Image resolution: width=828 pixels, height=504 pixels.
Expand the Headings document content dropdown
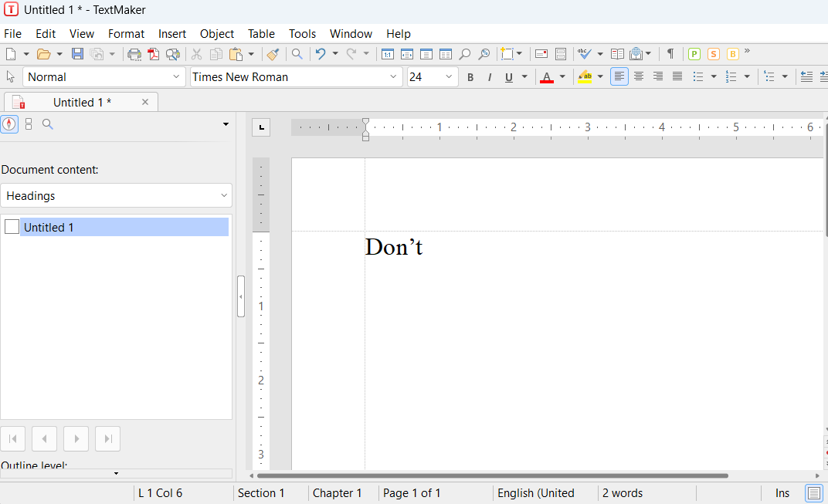[224, 196]
